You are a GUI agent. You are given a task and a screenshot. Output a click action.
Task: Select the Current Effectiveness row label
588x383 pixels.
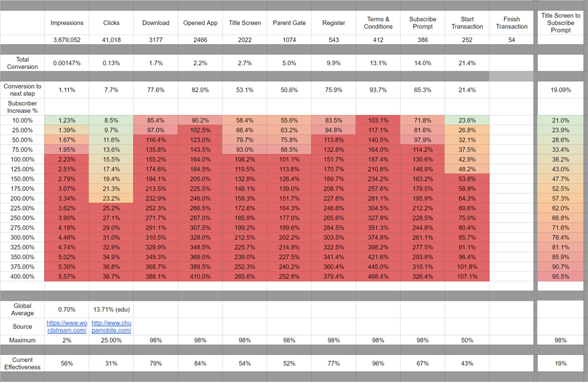tap(22, 363)
